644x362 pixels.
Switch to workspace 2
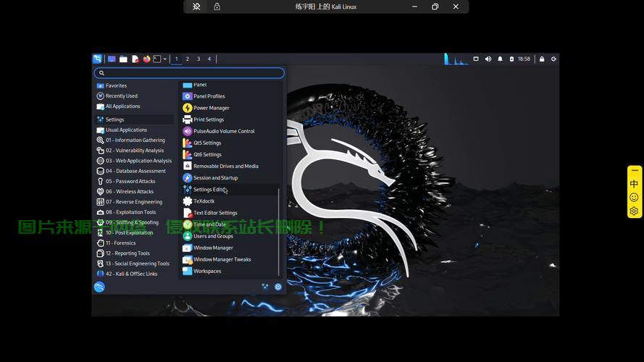188,59
